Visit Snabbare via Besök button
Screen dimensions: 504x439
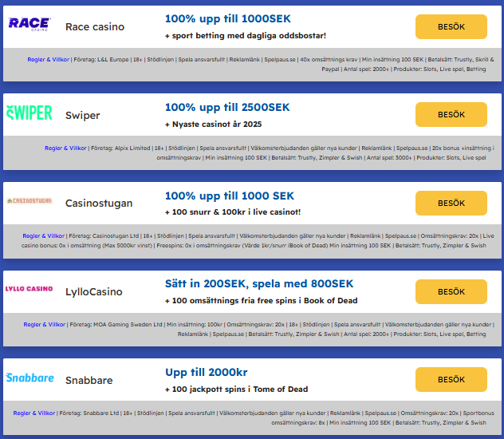click(451, 379)
